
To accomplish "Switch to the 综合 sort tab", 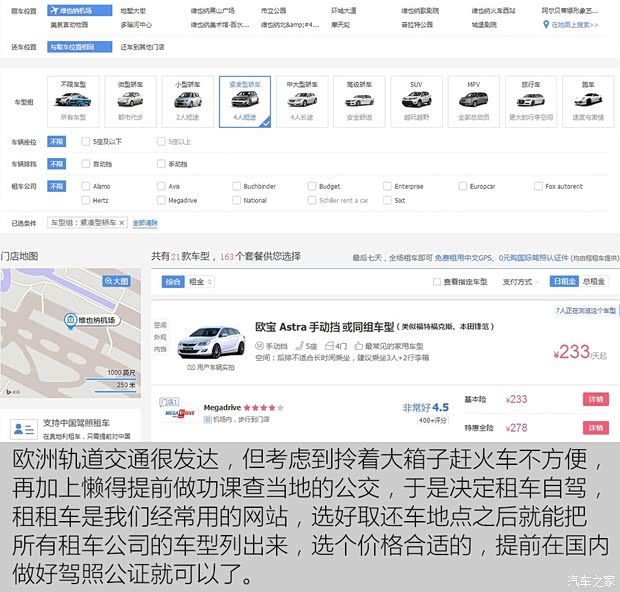I will tap(173, 282).
